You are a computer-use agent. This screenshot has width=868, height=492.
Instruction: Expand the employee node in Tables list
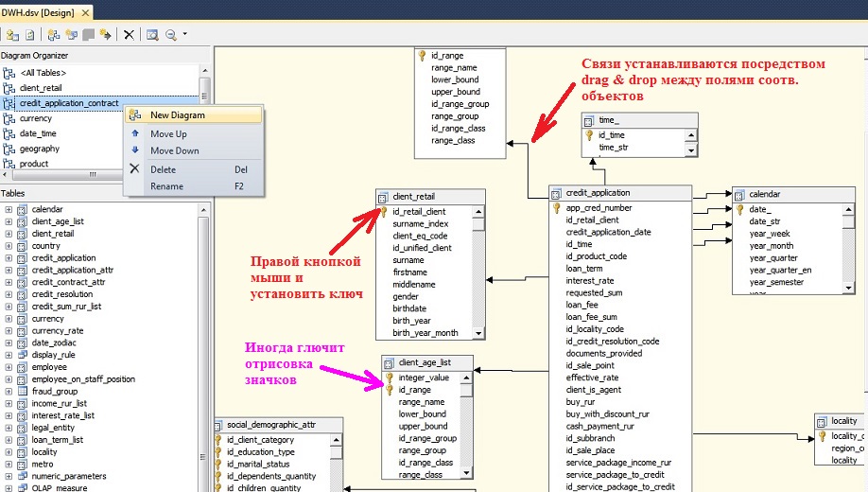9,367
